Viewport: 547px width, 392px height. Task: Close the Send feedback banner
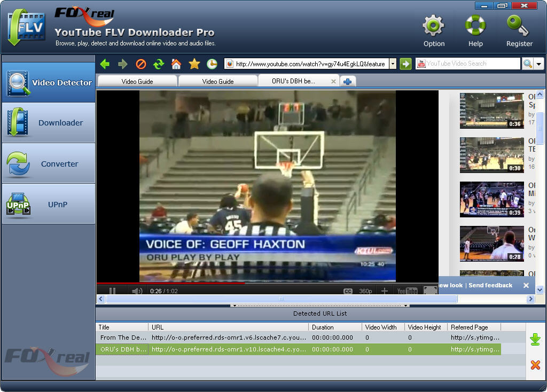pyautogui.click(x=526, y=285)
